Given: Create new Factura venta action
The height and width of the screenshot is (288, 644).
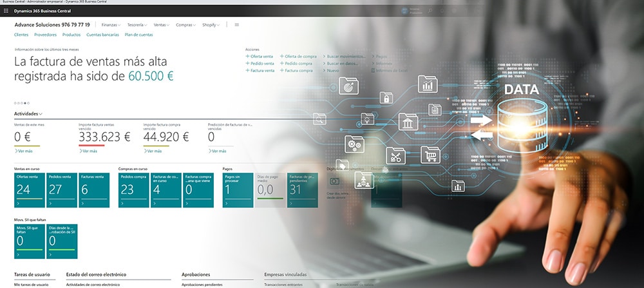Looking at the screenshot, I should (260, 71).
